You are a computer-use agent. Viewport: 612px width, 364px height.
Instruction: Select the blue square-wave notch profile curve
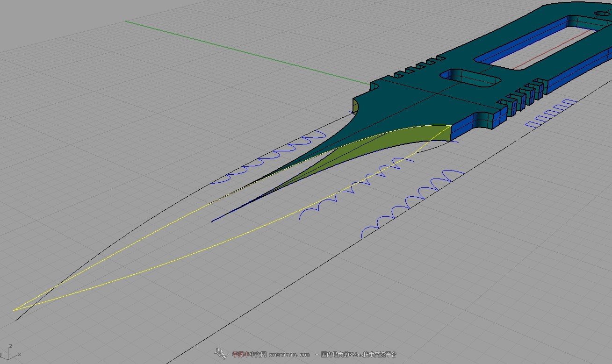(550, 114)
